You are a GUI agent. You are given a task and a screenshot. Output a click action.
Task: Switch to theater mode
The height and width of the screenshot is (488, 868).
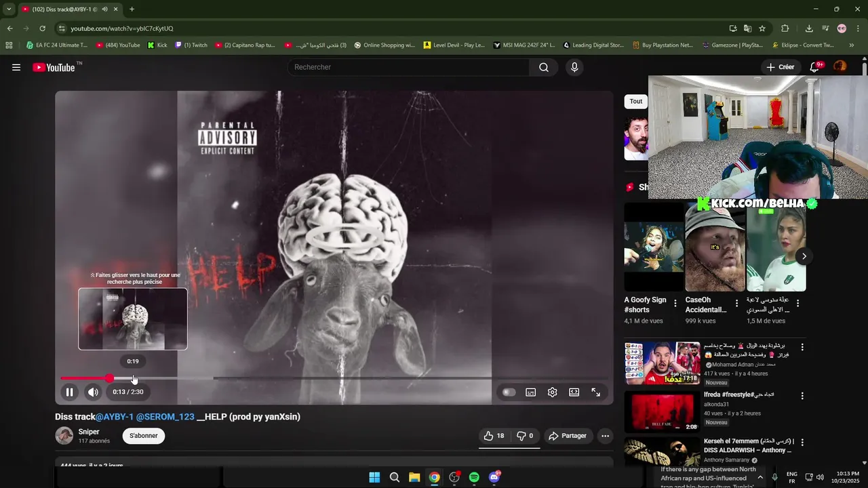574,392
